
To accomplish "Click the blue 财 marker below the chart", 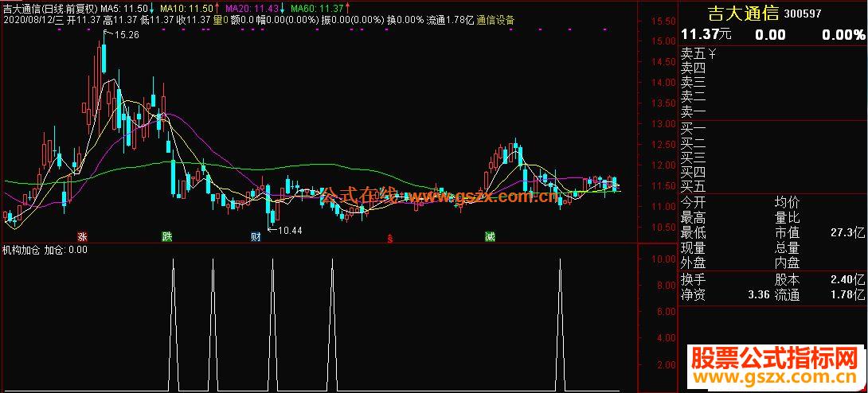I will coord(256,237).
